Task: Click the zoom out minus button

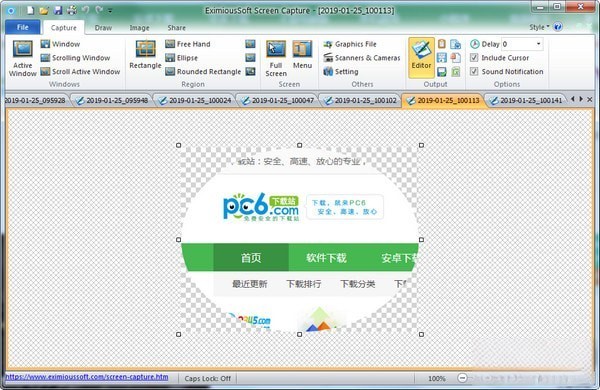Action: (x=462, y=378)
